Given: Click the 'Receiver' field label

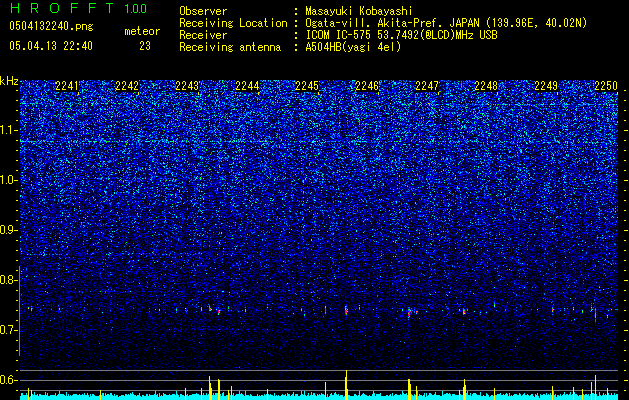Looking at the screenshot, I should (x=203, y=35).
